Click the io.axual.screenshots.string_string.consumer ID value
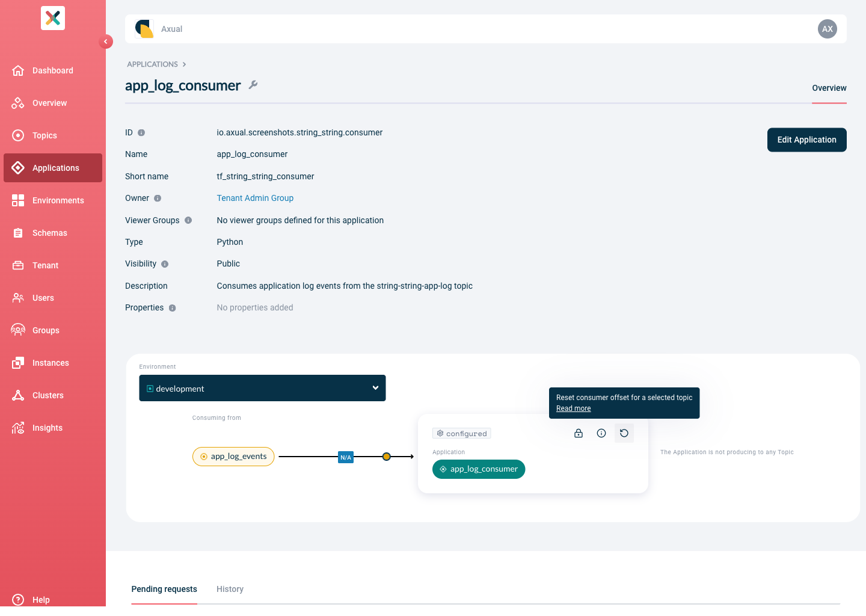The width and height of the screenshot is (866, 616). click(x=299, y=132)
